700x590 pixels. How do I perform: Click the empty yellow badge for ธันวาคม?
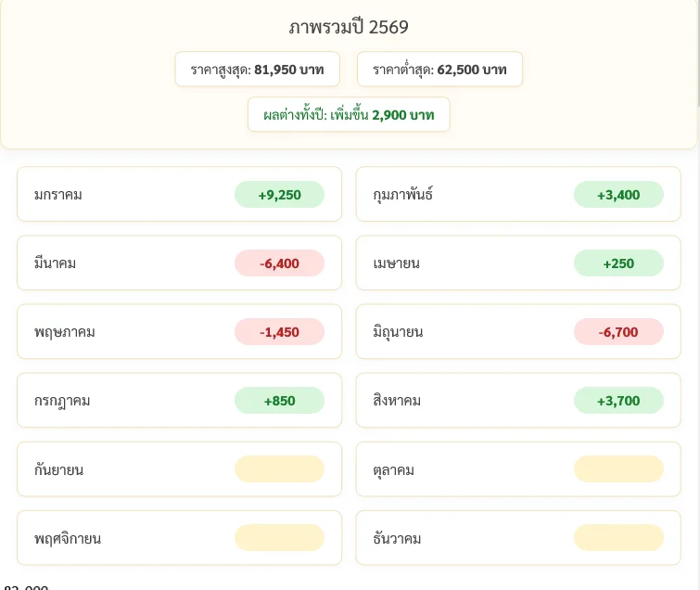point(618,538)
